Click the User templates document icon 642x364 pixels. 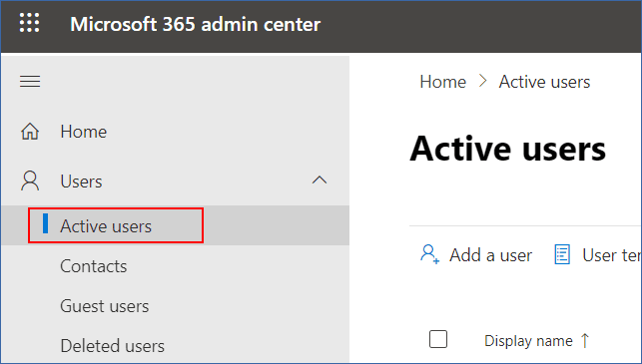coord(562,254)
